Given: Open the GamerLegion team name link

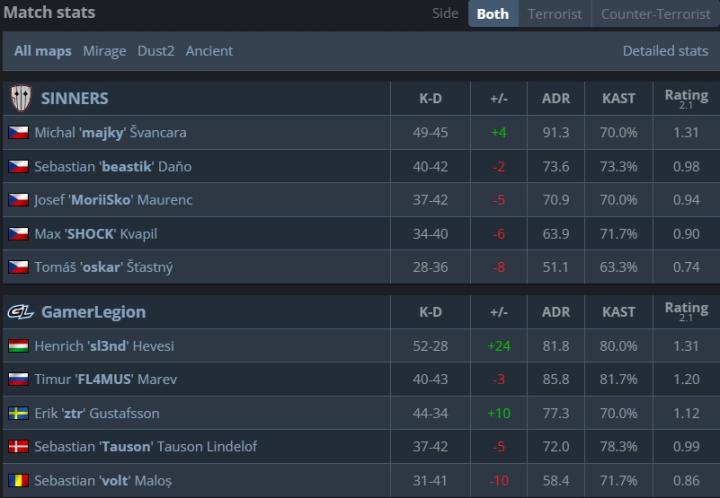Looking at the screenshot, I should click(93, 312).
